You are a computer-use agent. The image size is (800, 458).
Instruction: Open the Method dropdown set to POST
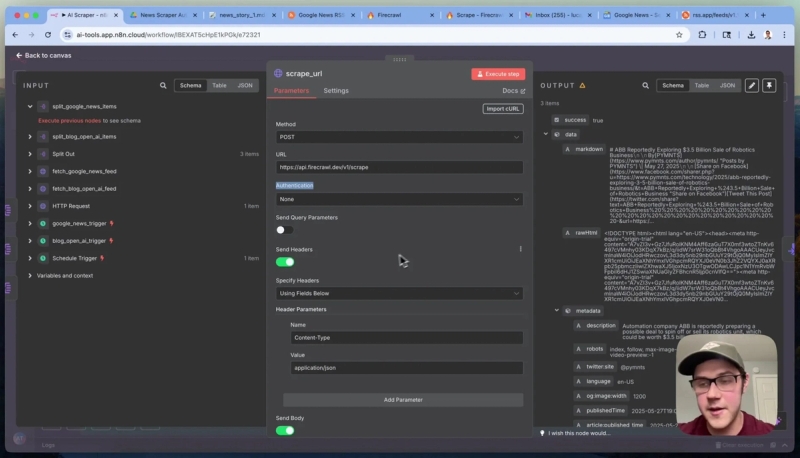point(399,137)
